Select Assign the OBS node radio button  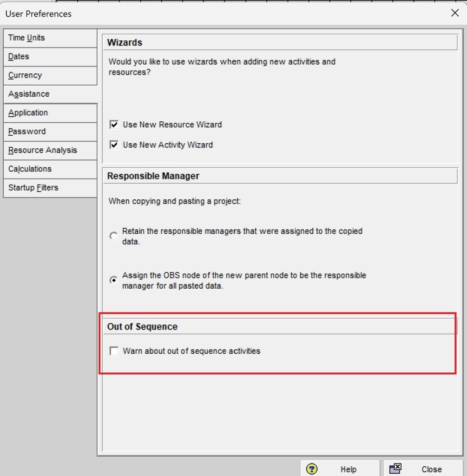pyautogui.click(x=114, y=280)
